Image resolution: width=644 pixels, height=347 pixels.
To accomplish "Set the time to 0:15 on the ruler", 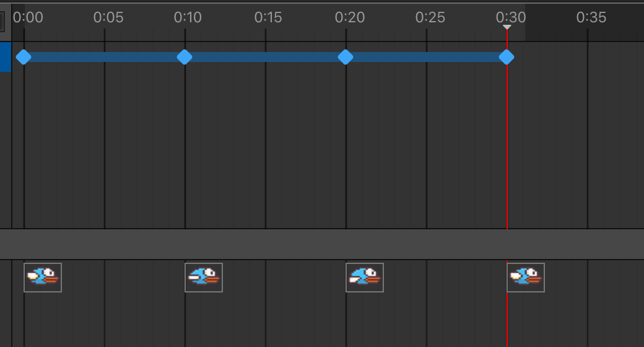I will [268, 18].
